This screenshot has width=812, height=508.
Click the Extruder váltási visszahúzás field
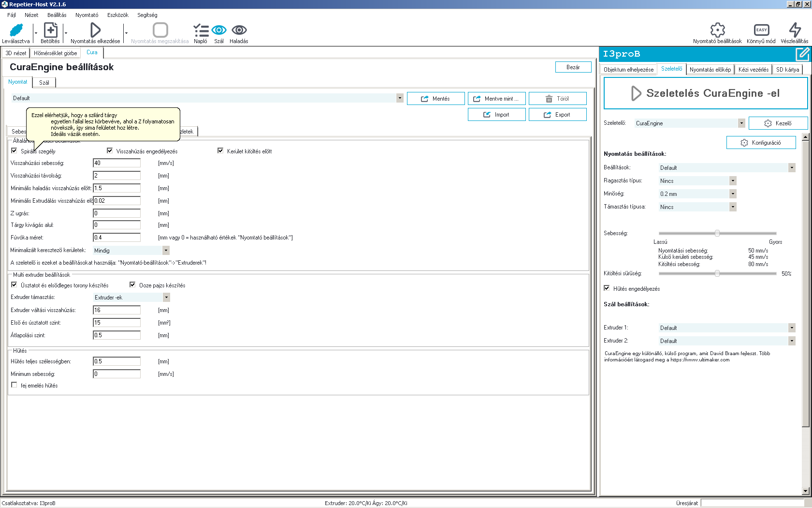[117, 310]
